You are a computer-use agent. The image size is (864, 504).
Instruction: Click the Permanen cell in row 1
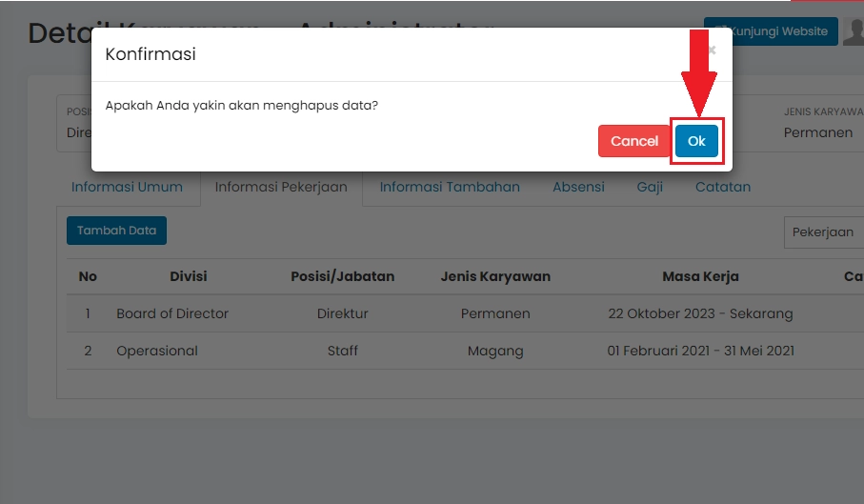pos(495,313)
